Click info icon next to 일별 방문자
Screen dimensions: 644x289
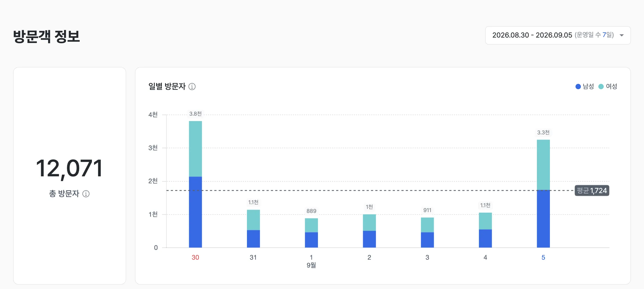pos(192,87)
